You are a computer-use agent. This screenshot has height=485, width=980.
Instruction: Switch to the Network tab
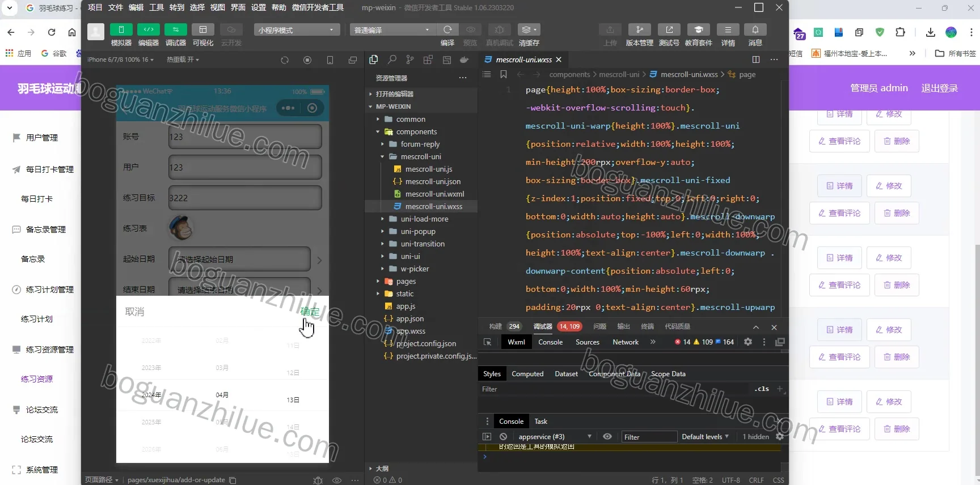(x=626, y=342)
